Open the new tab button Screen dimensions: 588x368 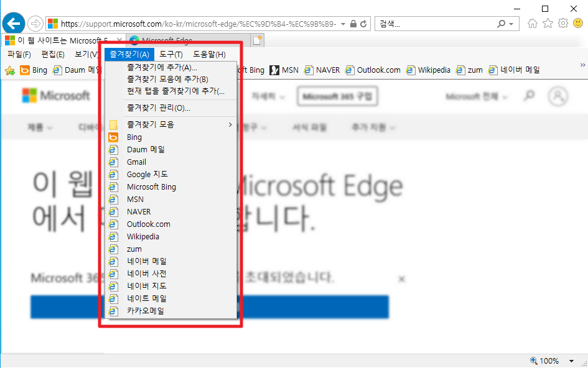tap(257, 40)
